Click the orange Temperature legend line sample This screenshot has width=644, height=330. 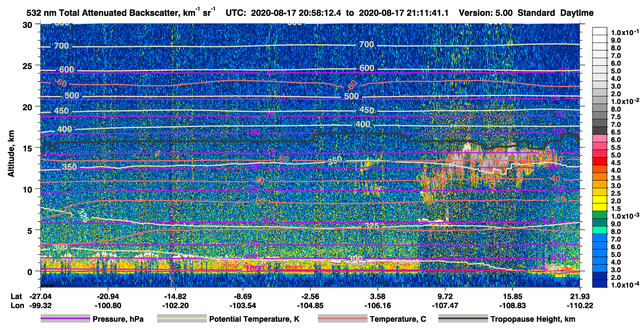coord(342,319)
